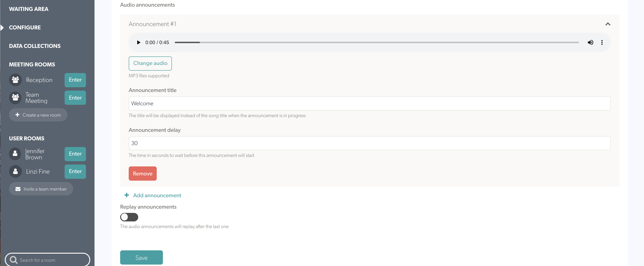Invite a team member
This screenshot has height=266, width=644.
point(41,189)
